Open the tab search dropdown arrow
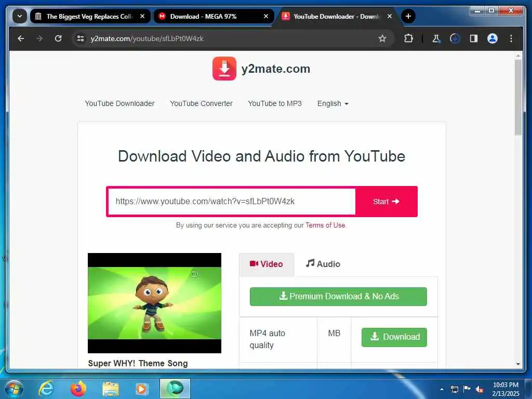532x399 pixels. [20, 16]
